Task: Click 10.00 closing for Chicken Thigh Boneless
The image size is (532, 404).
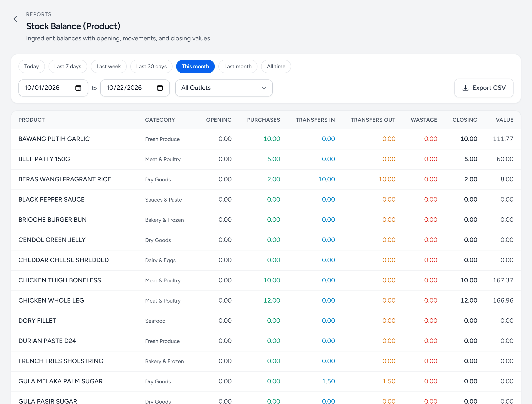Action: click(x=469, y=280)
